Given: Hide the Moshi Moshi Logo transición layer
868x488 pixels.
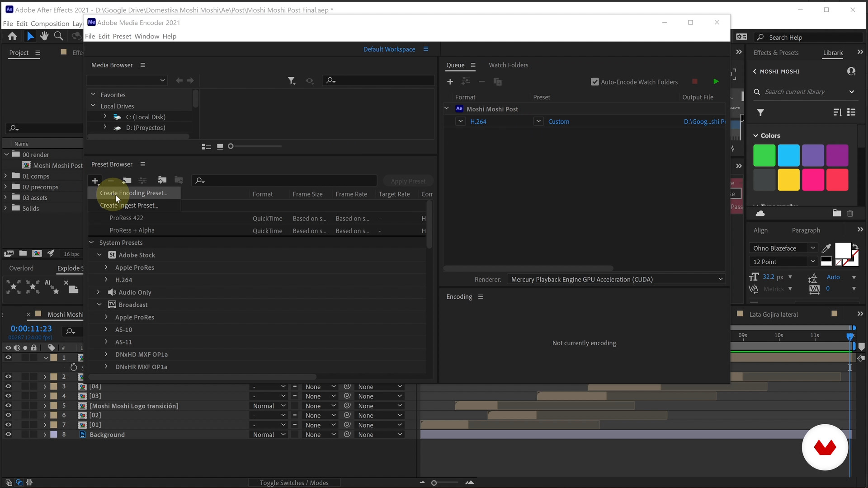Looking at the screenshot, I should (x=8, y=406).
